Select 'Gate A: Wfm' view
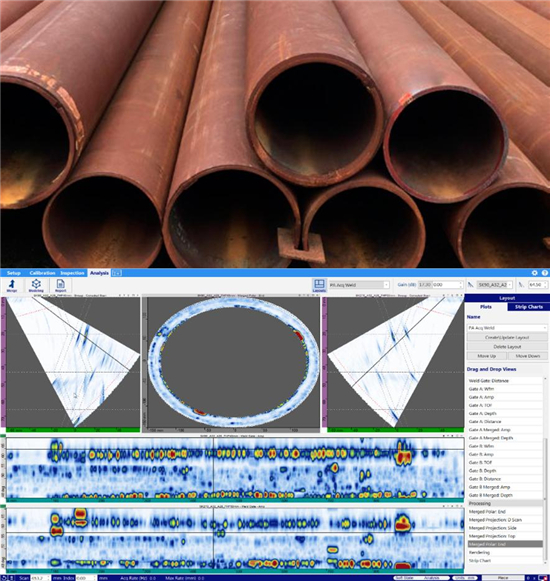The width and height of the screenshot is (550, 581). 505,389
